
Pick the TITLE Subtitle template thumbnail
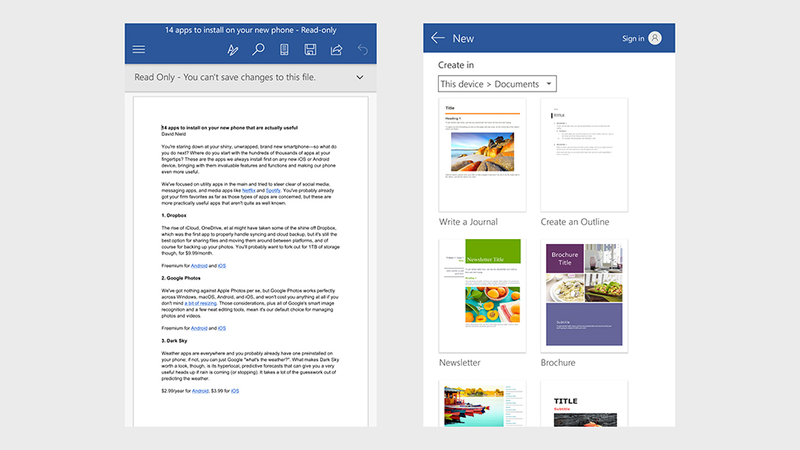coord(584,404)
